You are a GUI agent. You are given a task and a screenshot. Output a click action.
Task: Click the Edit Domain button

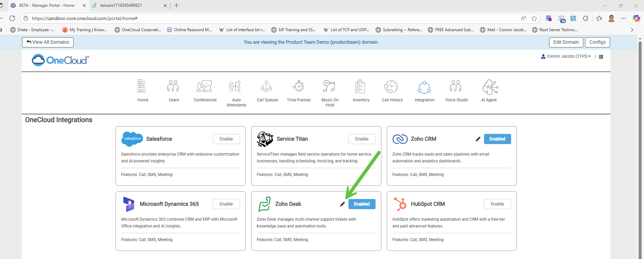point(566,42)
